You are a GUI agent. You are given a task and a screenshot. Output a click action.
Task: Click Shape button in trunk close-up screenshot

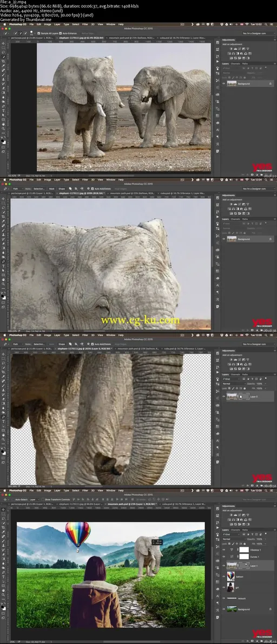click(x=62, y=344)
